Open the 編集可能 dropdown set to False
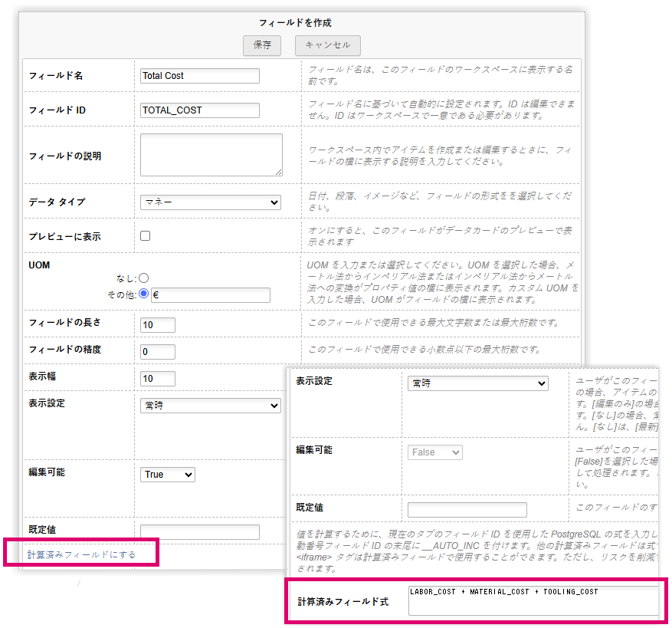 434,452
